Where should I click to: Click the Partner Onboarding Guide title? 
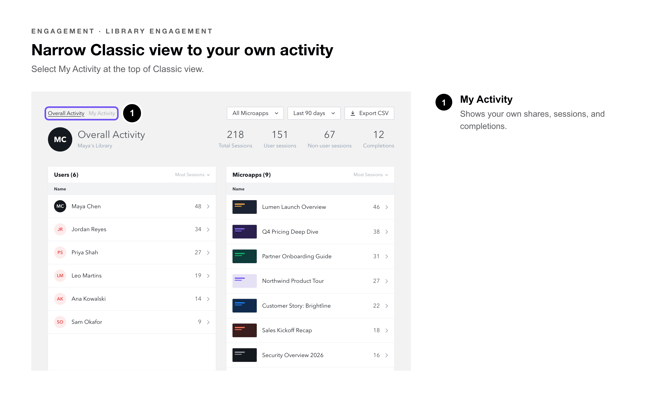tap(297, 256)
